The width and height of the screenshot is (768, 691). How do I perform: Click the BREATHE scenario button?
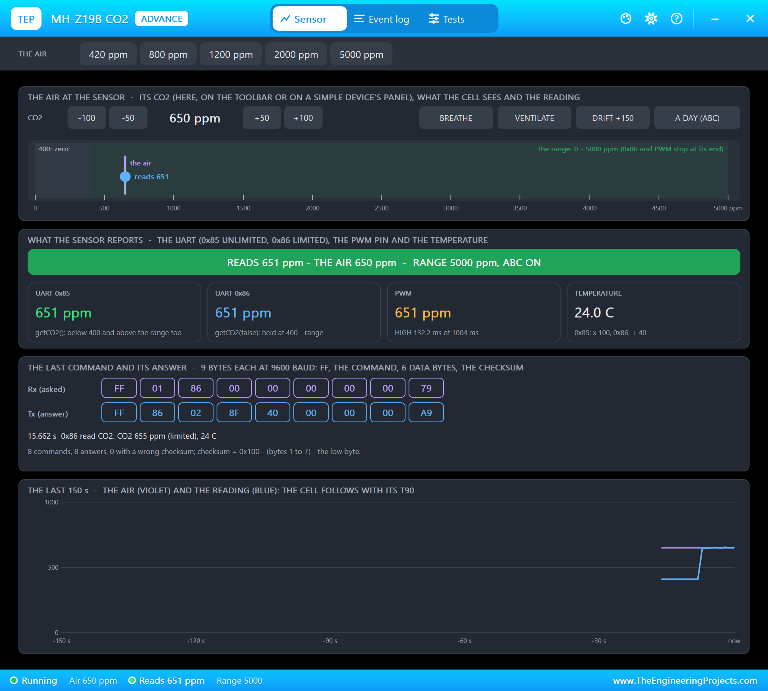[456, 118]
